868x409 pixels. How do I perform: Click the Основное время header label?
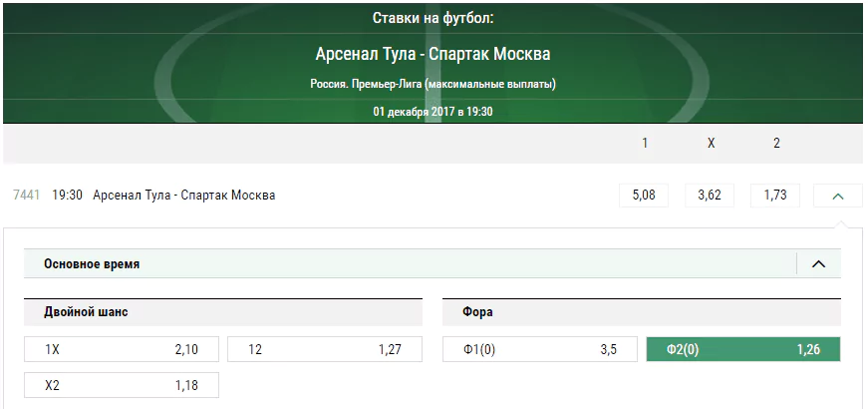point(92,264)
